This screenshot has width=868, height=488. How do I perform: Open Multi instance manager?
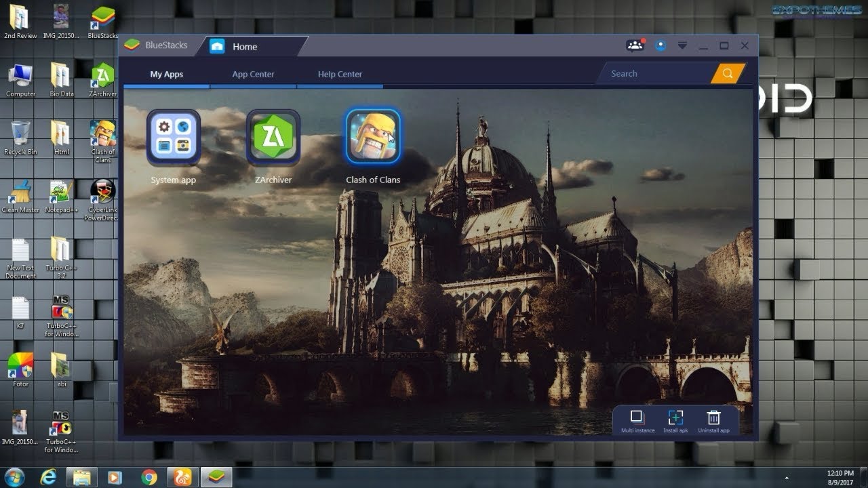pyautogui.click(x=637, y=421)
